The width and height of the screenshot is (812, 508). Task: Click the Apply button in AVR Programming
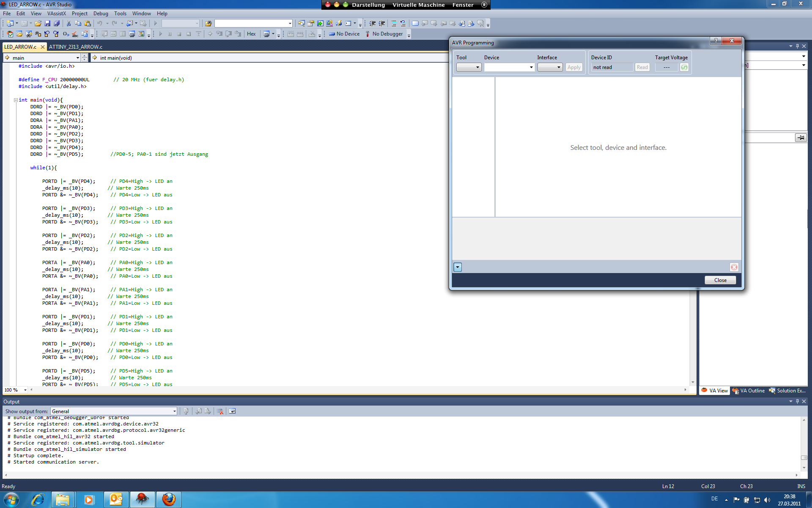click(574, 67)
